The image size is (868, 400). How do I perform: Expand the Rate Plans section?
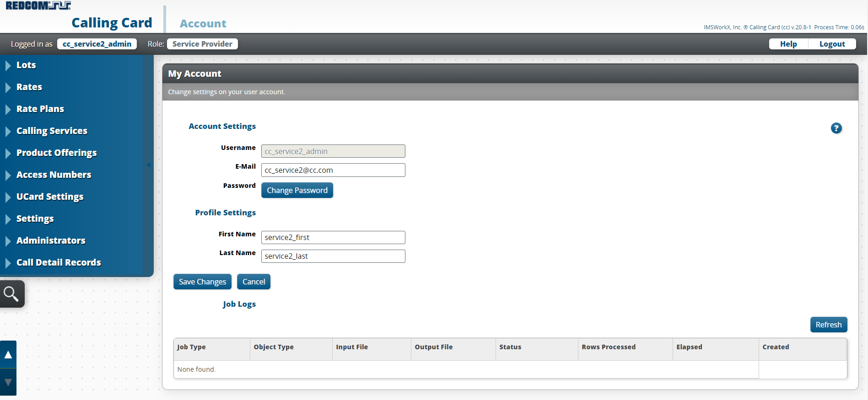[40, 109]
